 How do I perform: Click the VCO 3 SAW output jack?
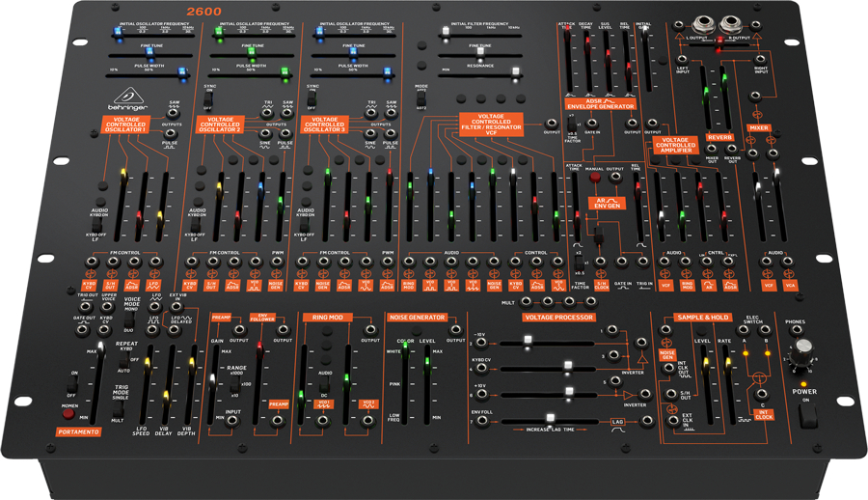pos(391,113)
